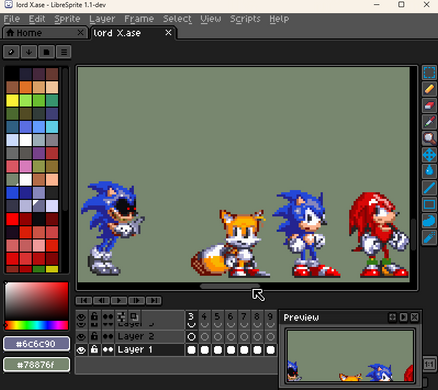
Task: Click the sort palette down-arrow button
Action: click(x=29, y=52)
